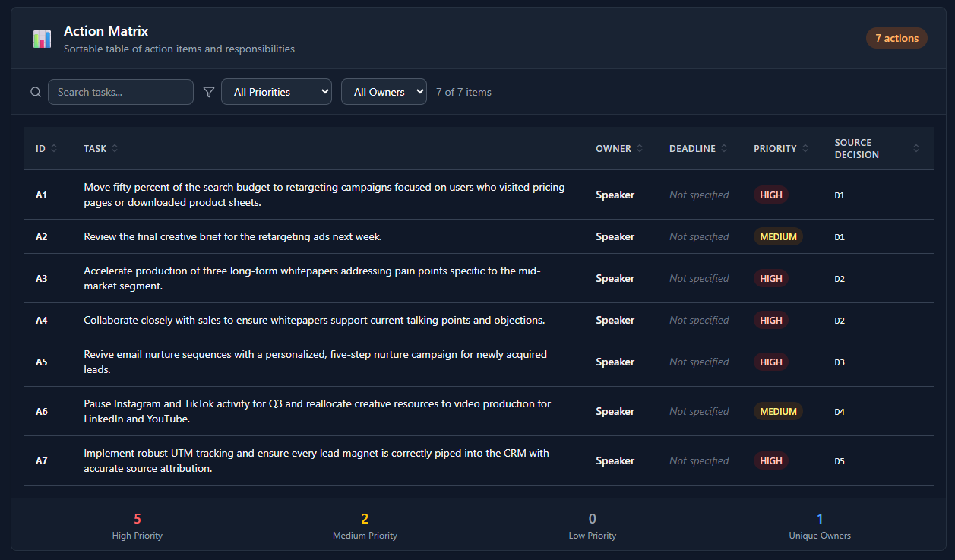Screen dimensions: 955x560
Task: Click the HIGH priority badge for A1
Action: [770, 195]
